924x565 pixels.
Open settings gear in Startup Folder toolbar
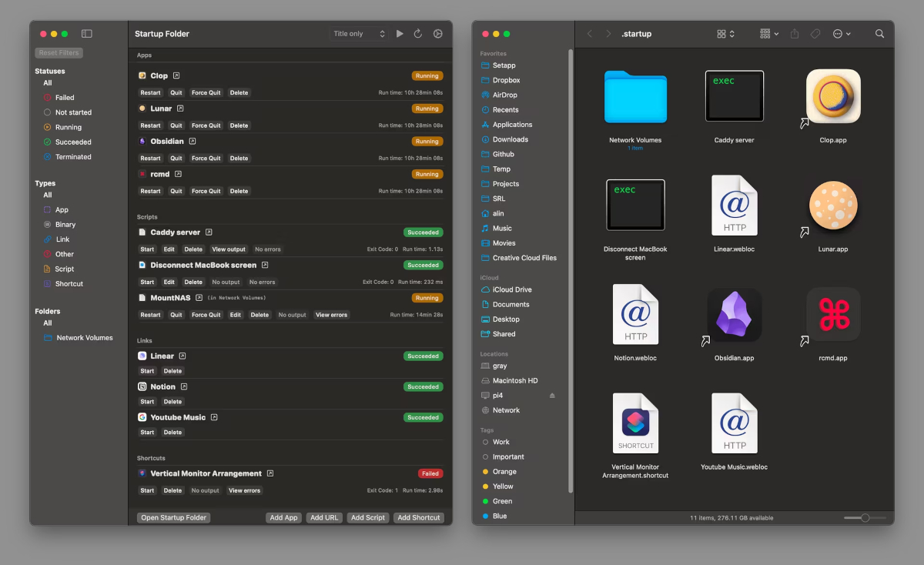click(438, 34)
